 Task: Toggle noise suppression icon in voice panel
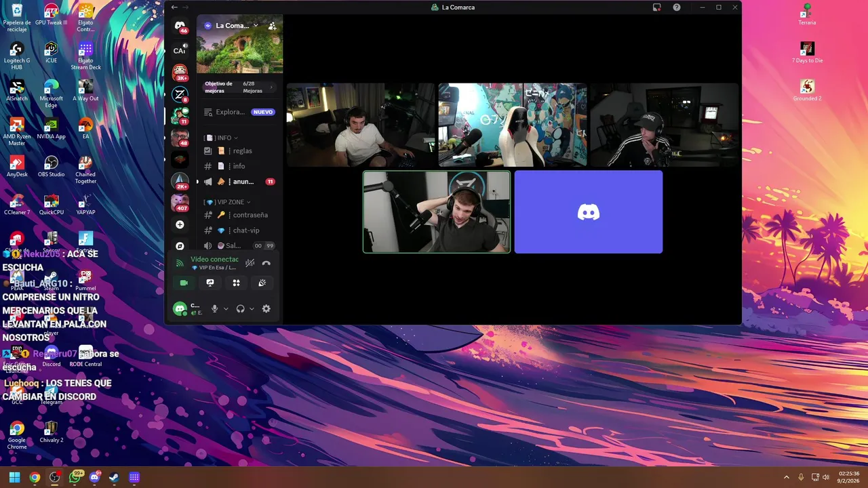click(250, 263)
